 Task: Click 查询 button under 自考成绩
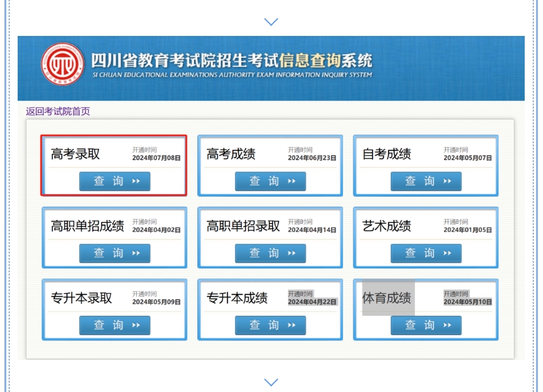pyautogui.click(x=426, y=182)
